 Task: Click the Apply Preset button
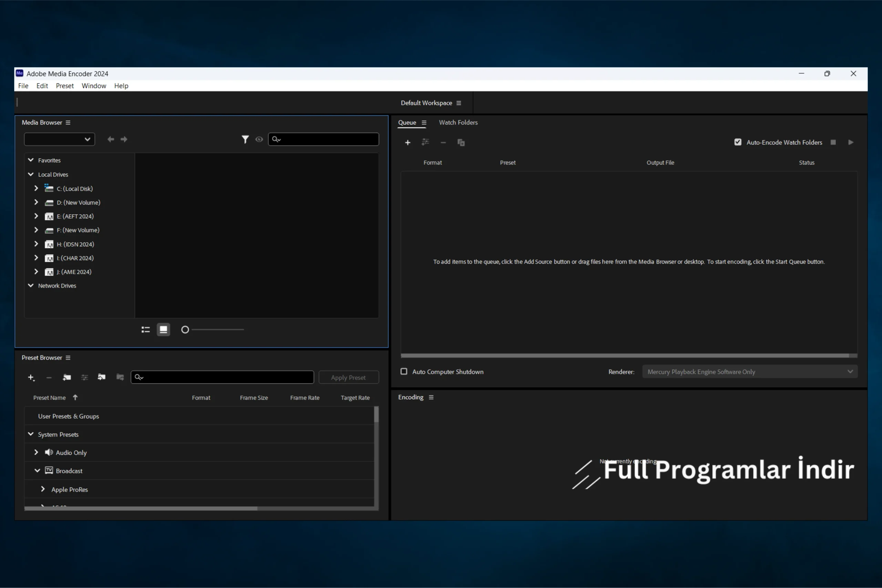[x=348, y=378]
